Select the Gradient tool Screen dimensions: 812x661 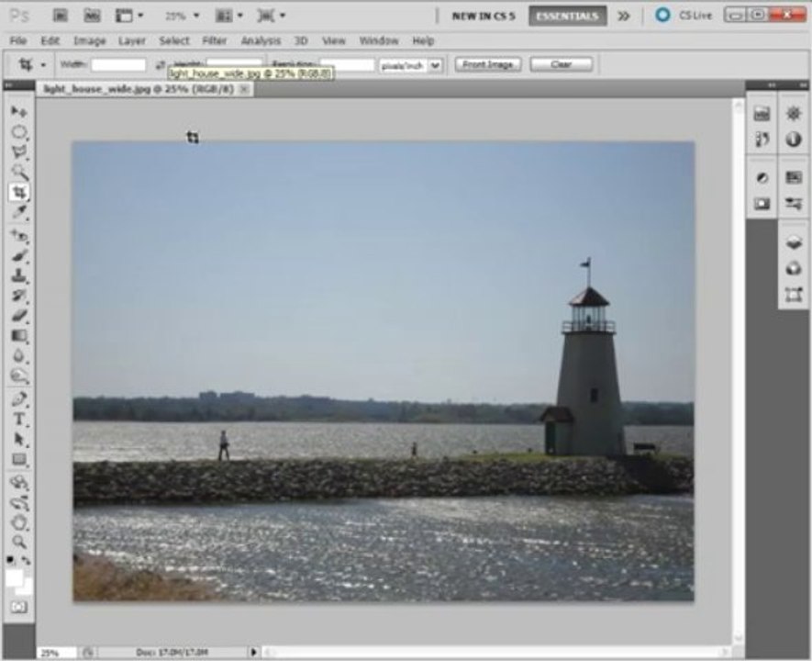point(19,336)
